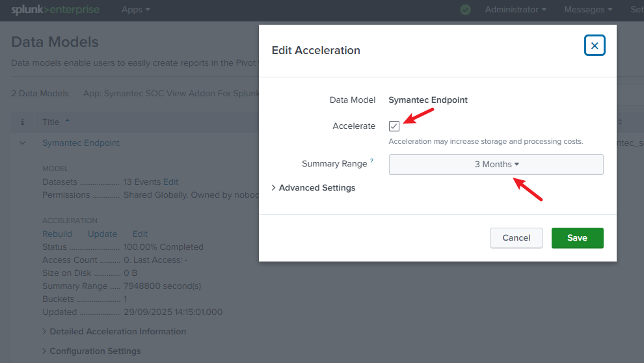Collapse the Symantec Endpoint row chevron
The image size is (644, 363).
coord(23,143)
